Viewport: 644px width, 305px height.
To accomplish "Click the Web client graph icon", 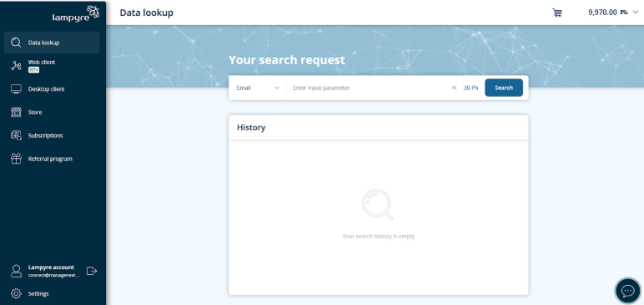I will pyautogui.click(x=16, y=66).
